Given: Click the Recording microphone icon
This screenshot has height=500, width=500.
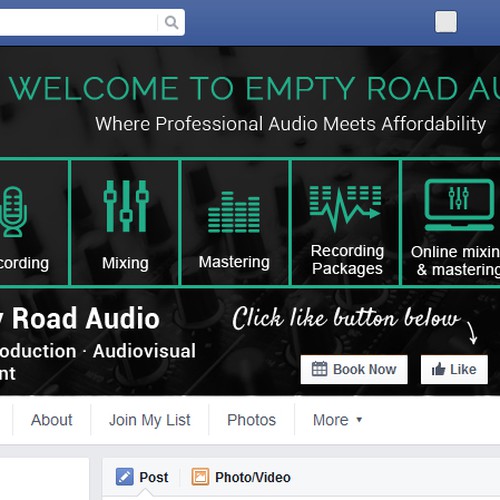Looking at the screenshot, I should (x=13, y=212).
